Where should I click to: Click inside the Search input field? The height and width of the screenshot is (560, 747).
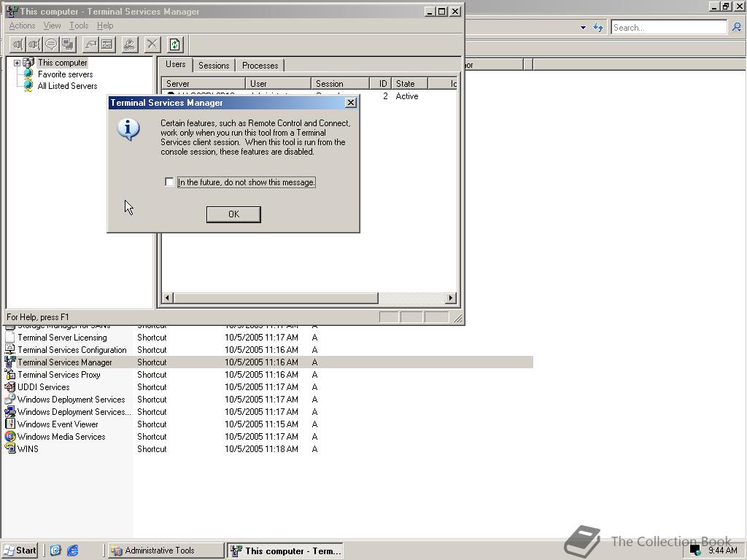[669, 27]
